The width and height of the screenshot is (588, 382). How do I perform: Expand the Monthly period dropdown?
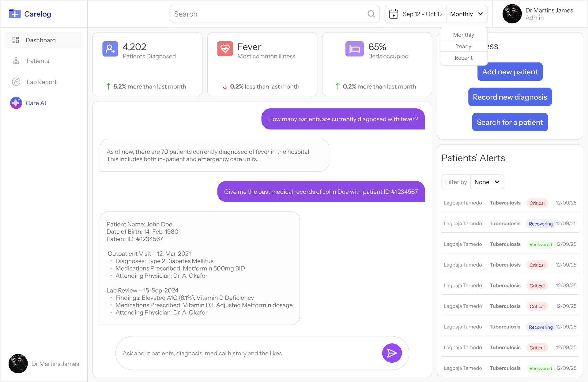(466, 14)
